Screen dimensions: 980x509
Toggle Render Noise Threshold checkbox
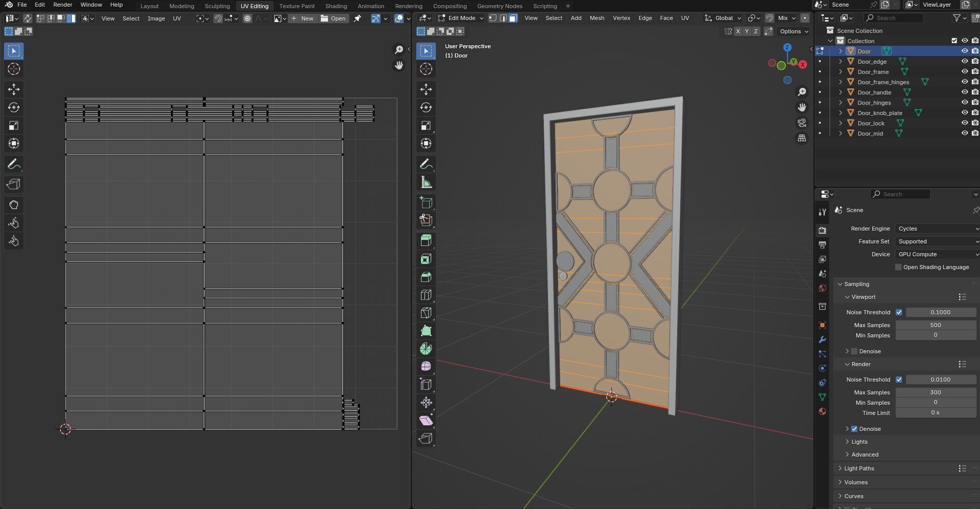pyautogui.click(x=899, y=380)
